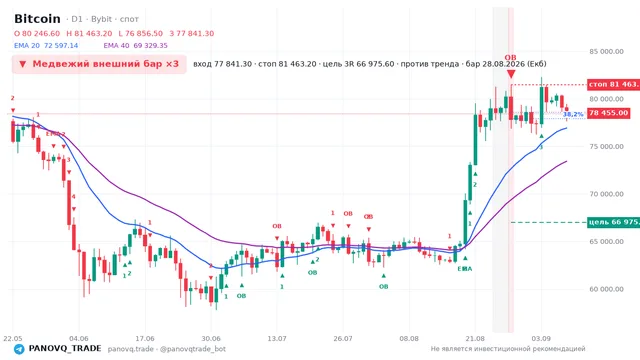Screen dimensions: 640x360
Task: Open the panovq.trade · @panovqtrade_bot link
Action: pos(167,349)
